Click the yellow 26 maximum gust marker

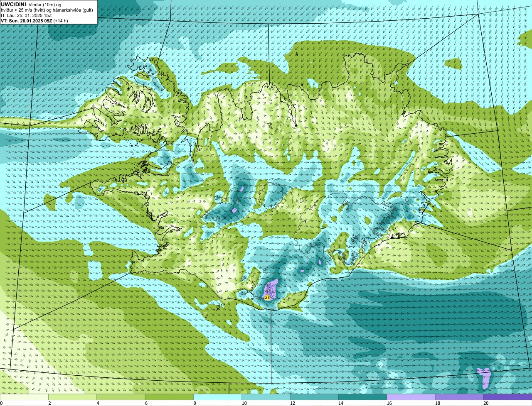pyautogui.click(x=267, y=298)
